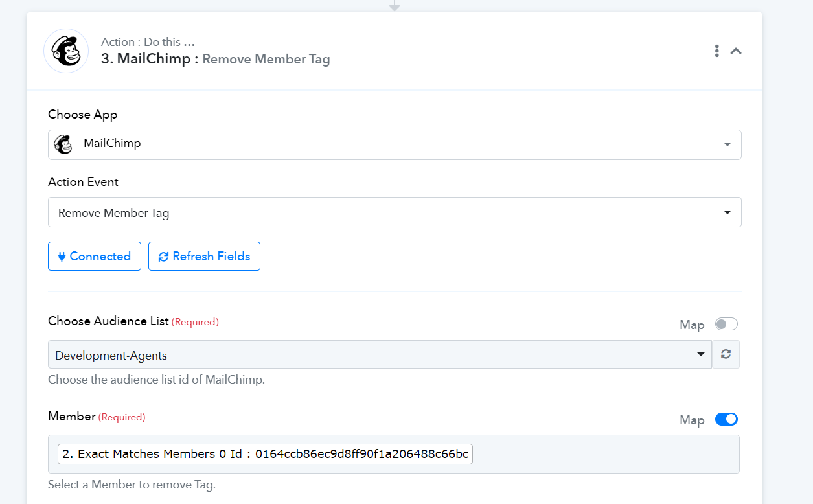813x504 pixels.
Task: Open the Choose App dropdown
Action: point(395,144)
